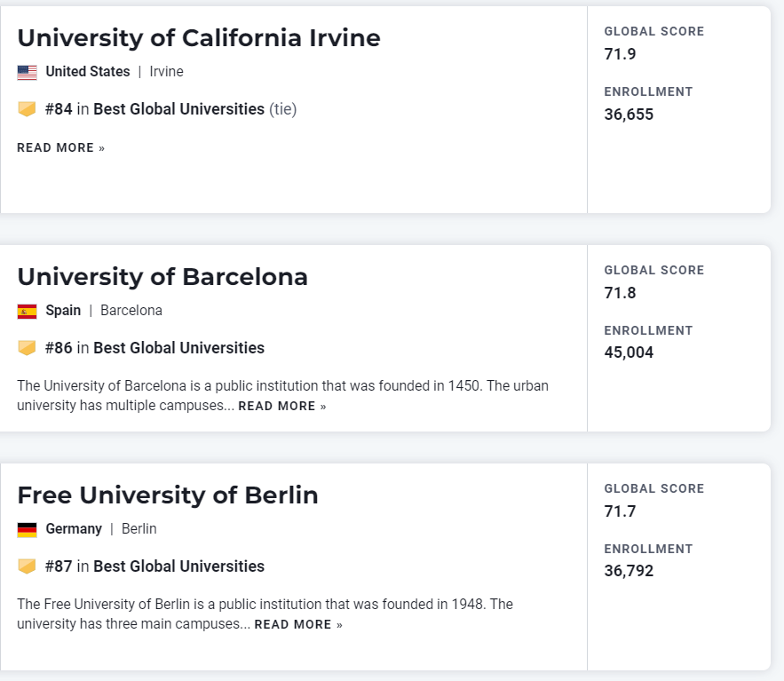Click the #84 ranking badge icon

click(x=27, y=109)
